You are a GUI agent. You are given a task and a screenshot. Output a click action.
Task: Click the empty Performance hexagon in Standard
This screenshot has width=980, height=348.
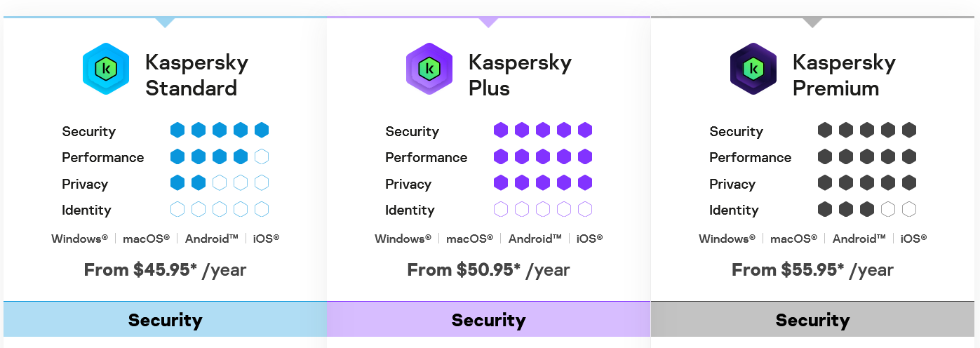262,157
